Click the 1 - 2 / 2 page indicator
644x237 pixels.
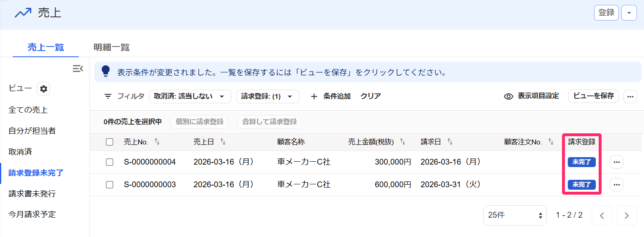pyautogui.click(x=569, y=215)
